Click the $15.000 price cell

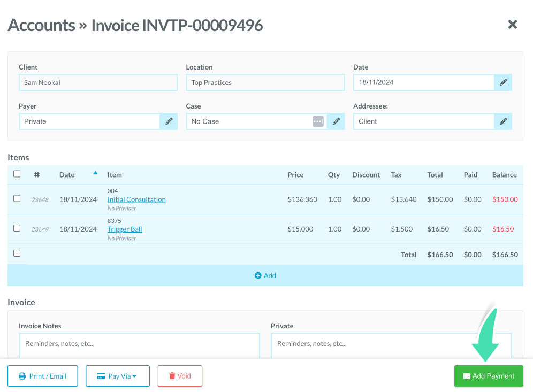(x=300, y=229)
